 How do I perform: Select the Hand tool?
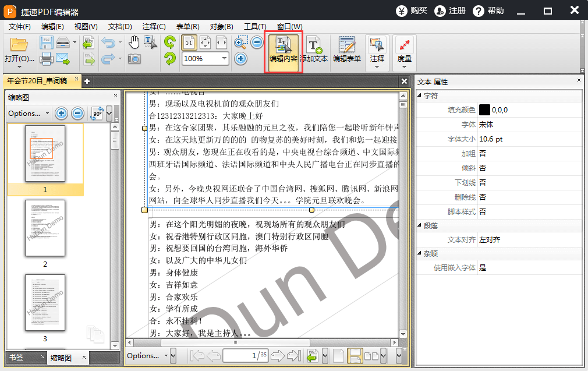click(x=134, y=43)
